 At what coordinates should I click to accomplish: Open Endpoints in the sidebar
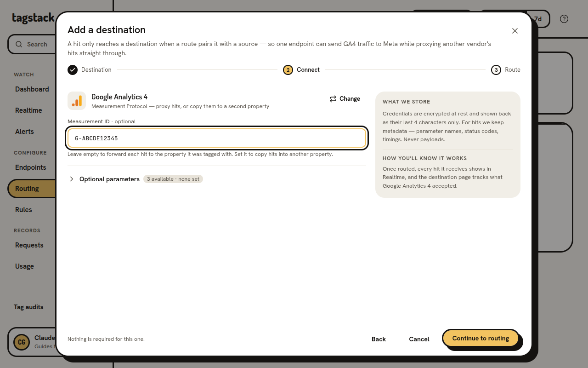pos(31,167)
